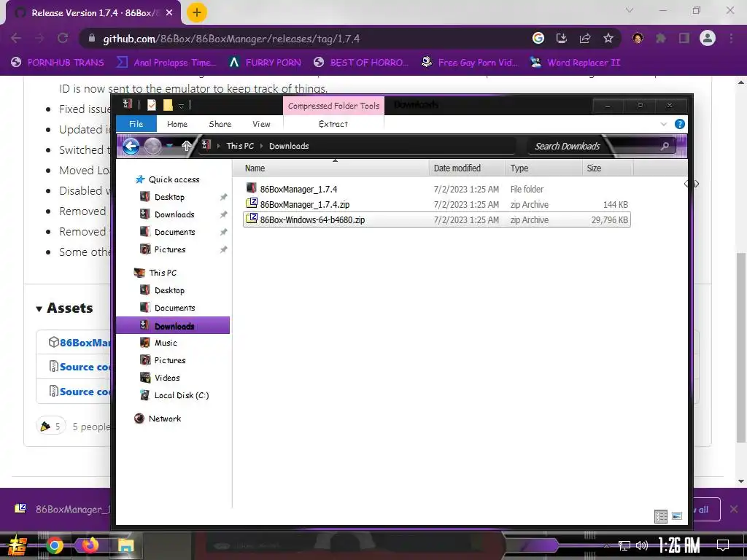Screen dimensions: 747x560
Task: Open Chrome profile avatar
Action: 708,38
